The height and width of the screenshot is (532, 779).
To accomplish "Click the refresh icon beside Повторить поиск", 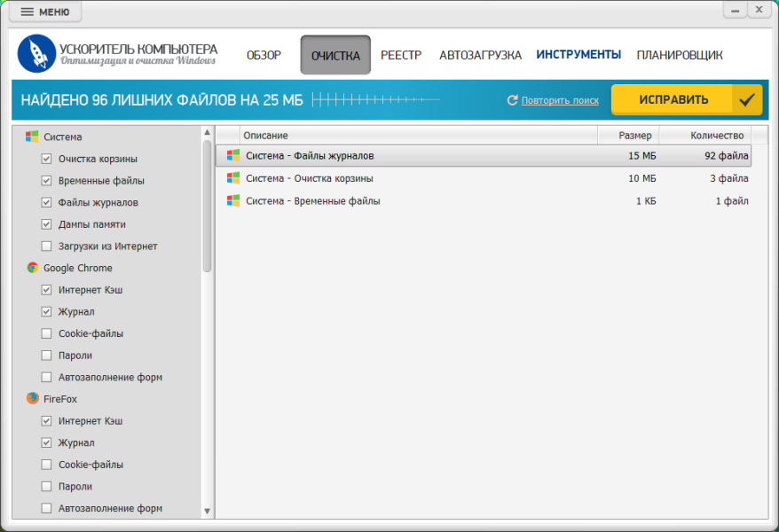I will pos(512,100).
